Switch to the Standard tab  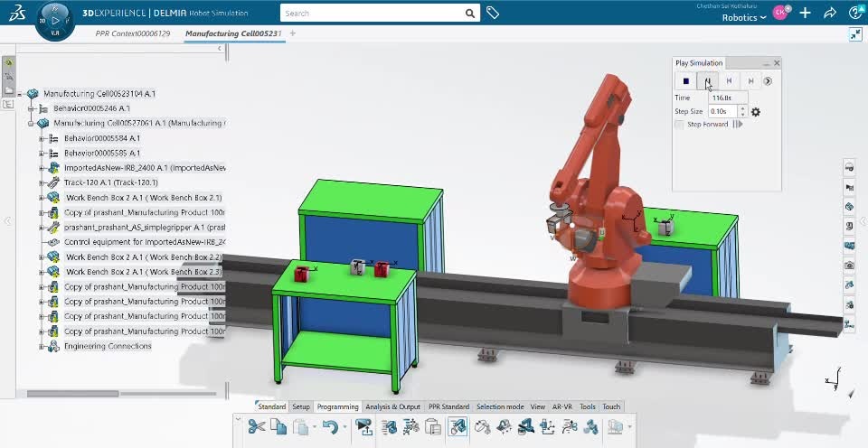(x=272, y=406)
